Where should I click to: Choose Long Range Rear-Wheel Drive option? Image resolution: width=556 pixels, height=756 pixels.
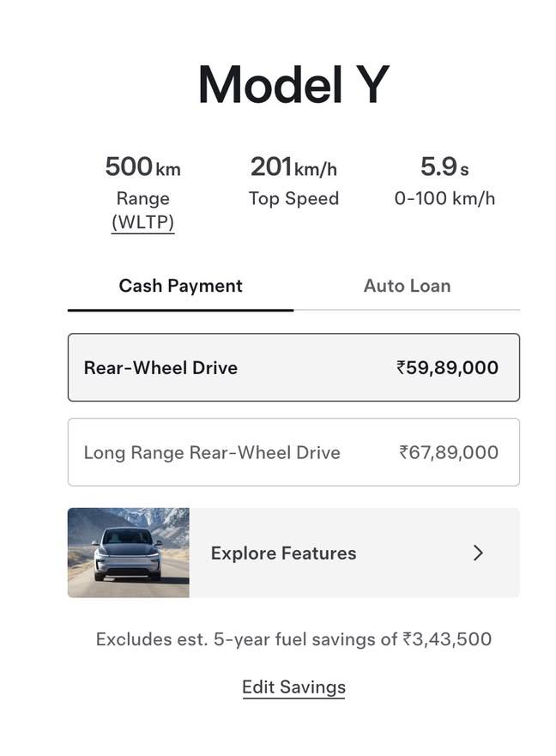pyautogui.click(x=293, y=452)
